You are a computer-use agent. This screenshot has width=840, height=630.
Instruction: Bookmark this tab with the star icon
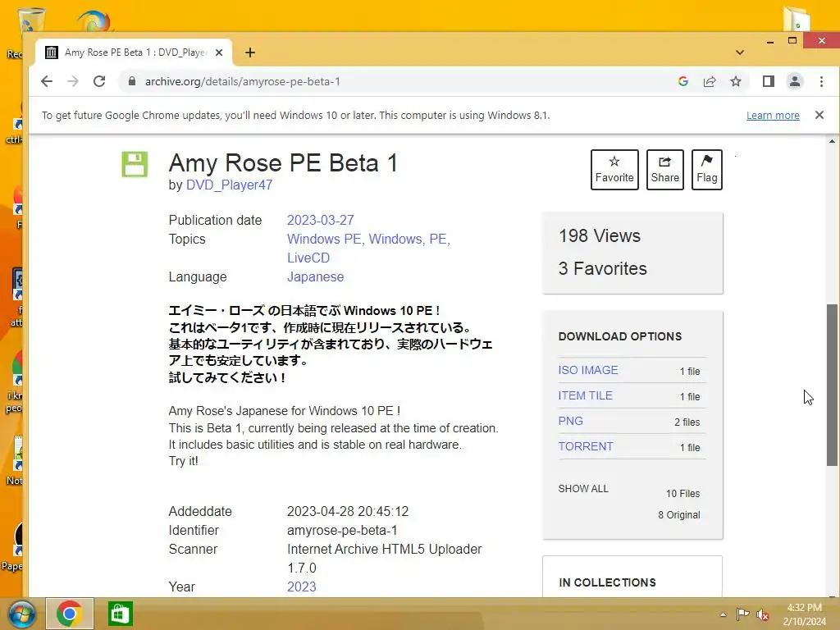pyautogui.click(x=736, y=81)
